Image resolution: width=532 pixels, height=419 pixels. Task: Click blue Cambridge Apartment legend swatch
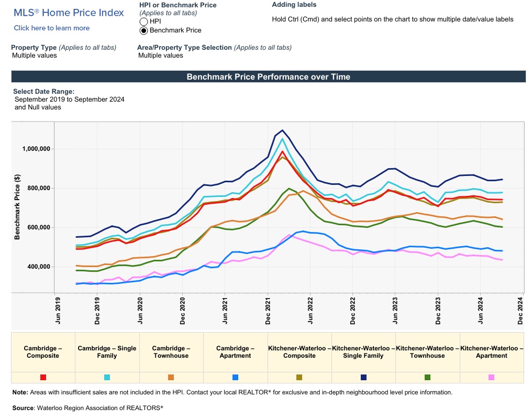point(235,377)
